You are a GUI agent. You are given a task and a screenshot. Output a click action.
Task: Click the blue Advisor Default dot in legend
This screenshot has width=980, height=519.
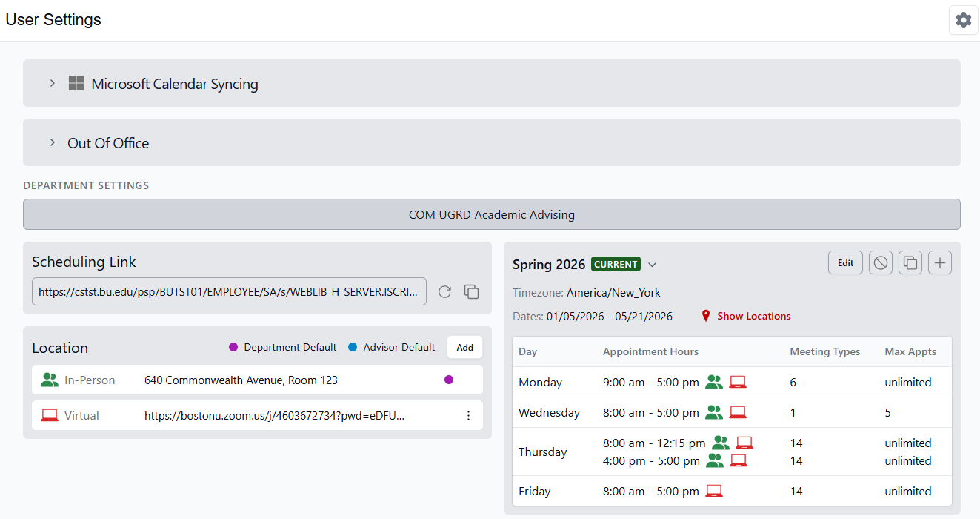click(x=353, y=347)
